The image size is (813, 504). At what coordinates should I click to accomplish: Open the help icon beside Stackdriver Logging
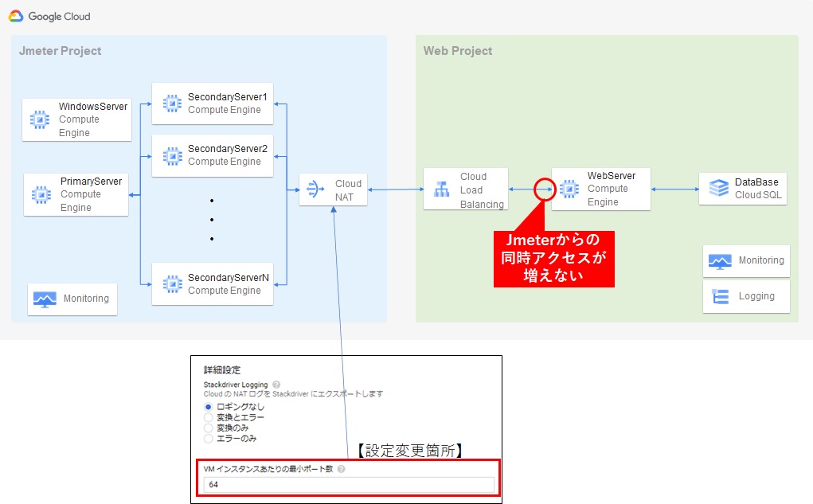pyautogui.click(x=276, y=385)
